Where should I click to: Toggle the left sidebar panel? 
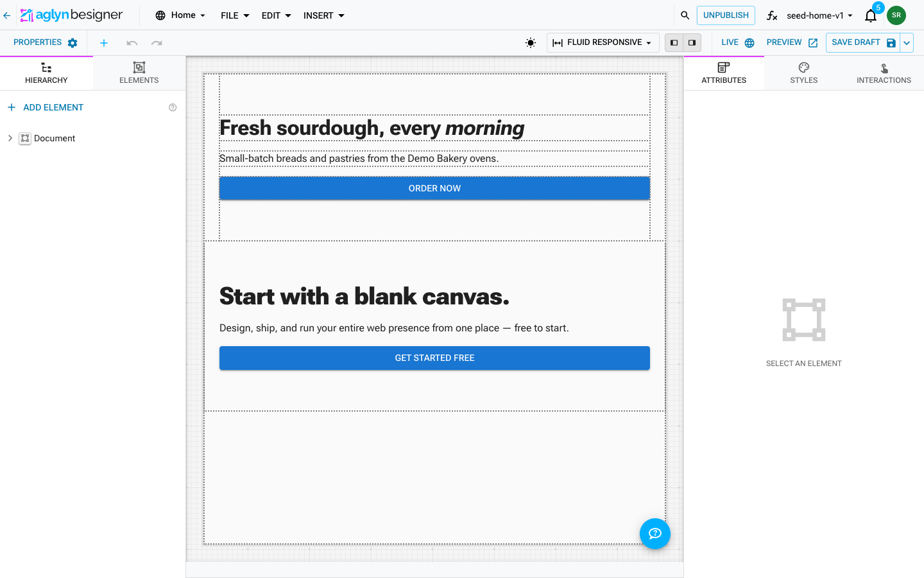674,43
